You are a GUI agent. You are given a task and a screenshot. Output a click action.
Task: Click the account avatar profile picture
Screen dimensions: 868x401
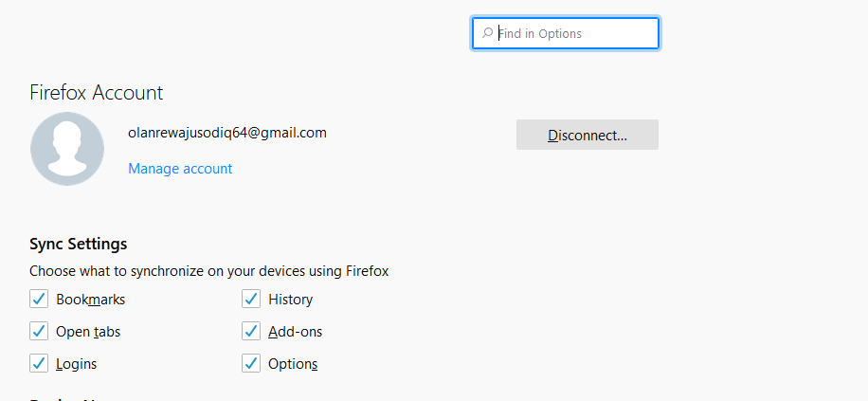click(x=67, y=149)
